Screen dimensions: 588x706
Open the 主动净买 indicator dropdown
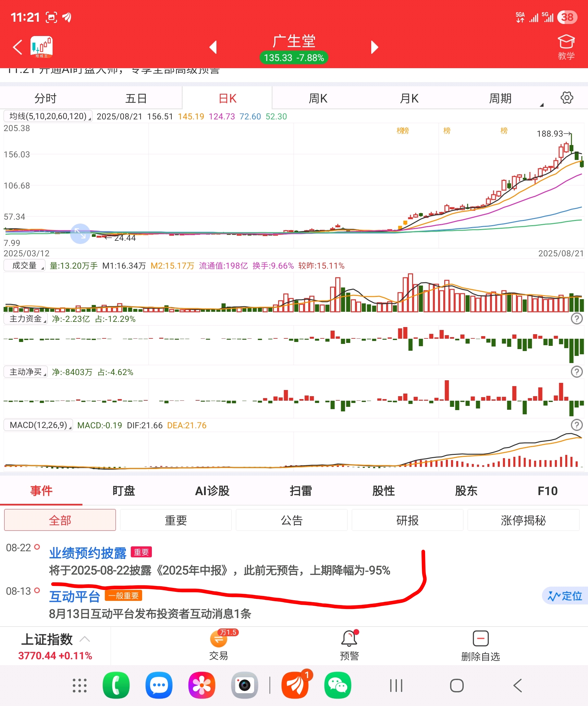[x=26, y=371]
